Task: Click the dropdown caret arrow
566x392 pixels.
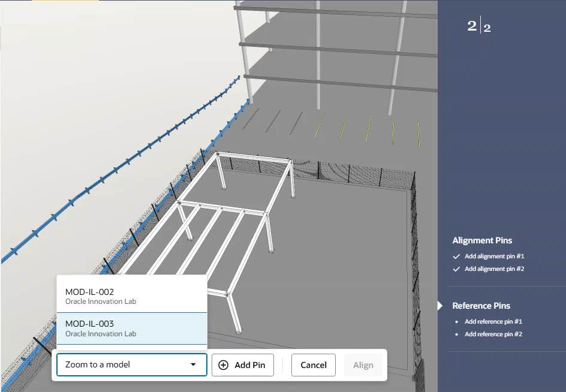Action: 193,364
